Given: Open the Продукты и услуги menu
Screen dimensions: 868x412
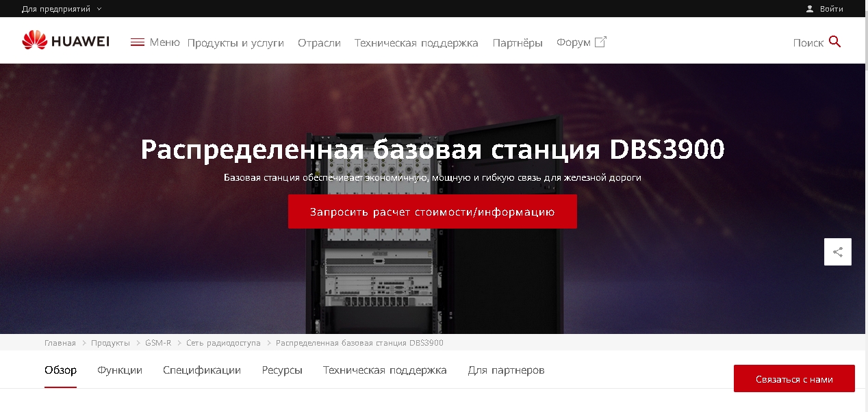Looking at the screenshot, I should click(235, 42).
